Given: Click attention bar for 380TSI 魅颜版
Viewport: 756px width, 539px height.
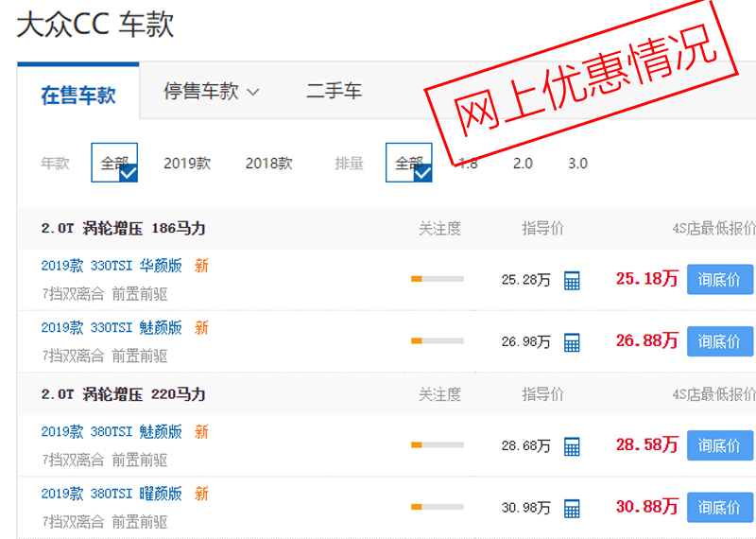Looking at the screenshot, I should (x=438, y=444).
